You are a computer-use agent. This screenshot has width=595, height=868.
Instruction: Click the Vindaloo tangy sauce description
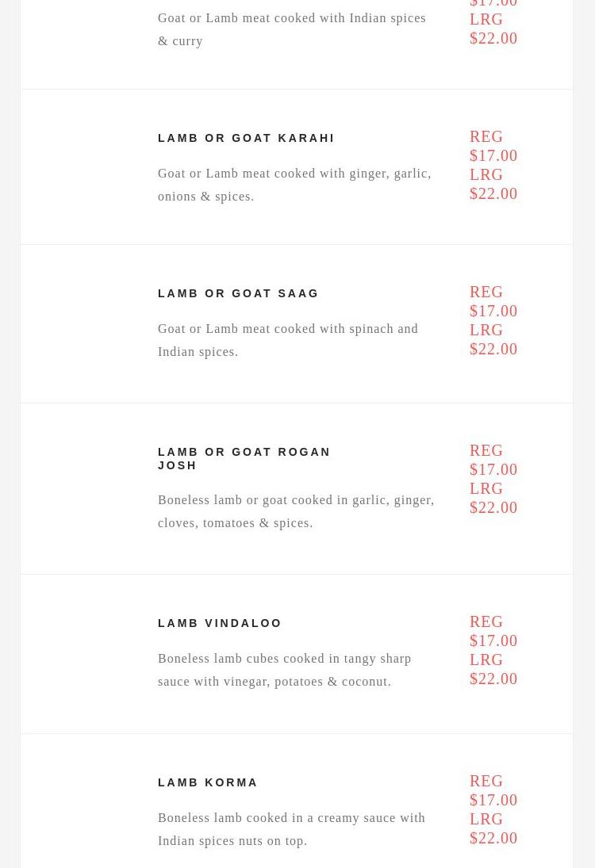(284, 670)
